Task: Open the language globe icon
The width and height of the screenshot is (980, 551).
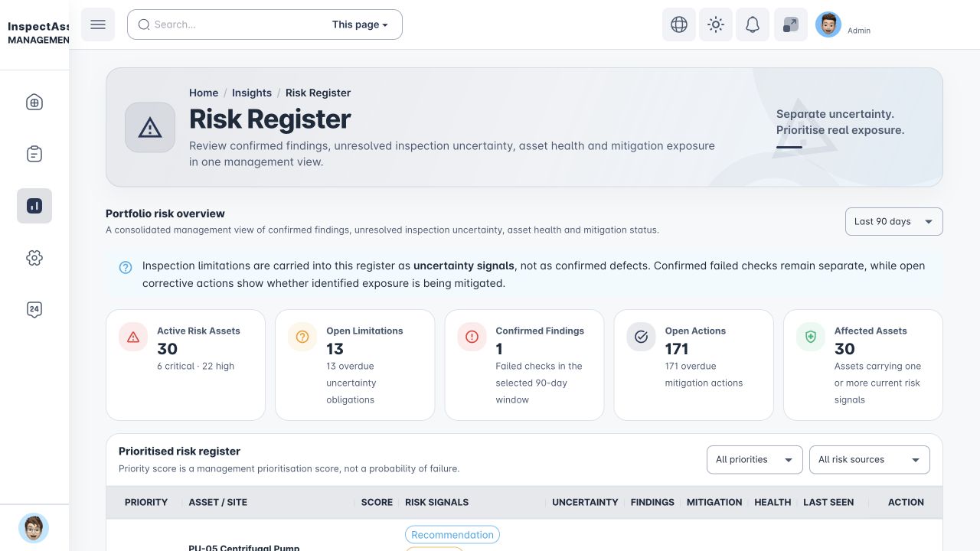Action: (x=679, y=24)
